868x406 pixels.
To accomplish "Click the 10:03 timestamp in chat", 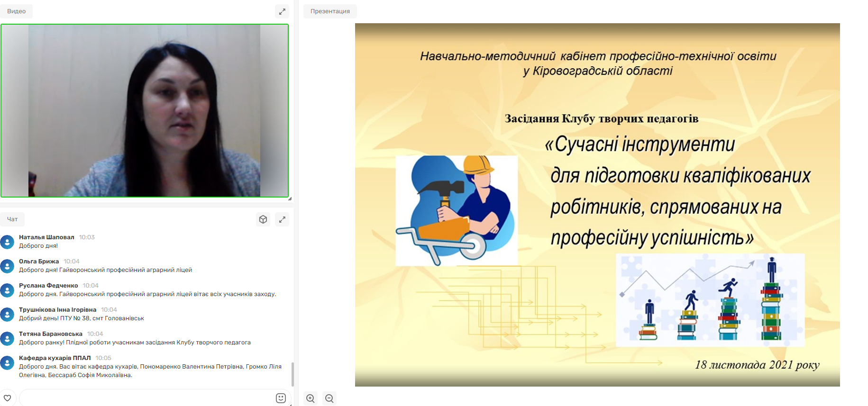I will pos(87,237).
